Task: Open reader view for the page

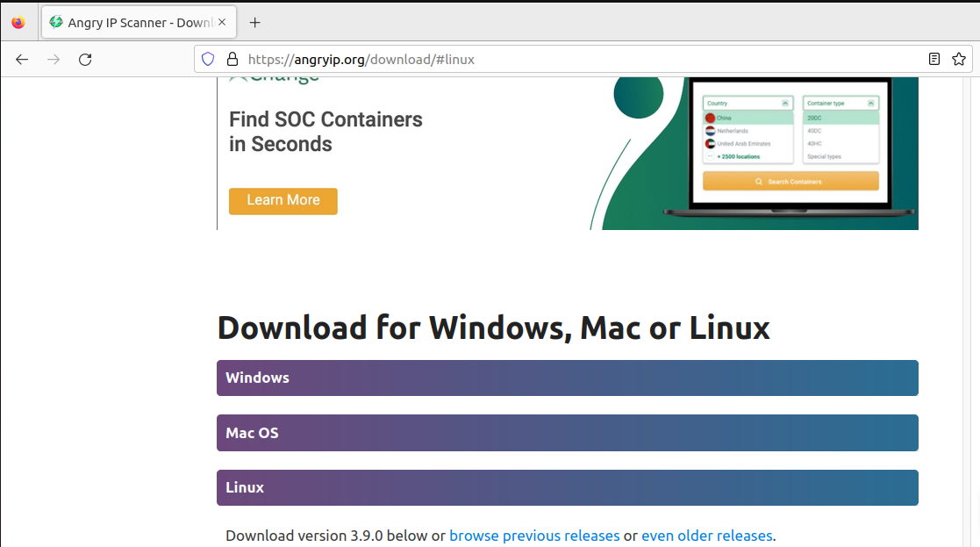Action: point(934,59)
